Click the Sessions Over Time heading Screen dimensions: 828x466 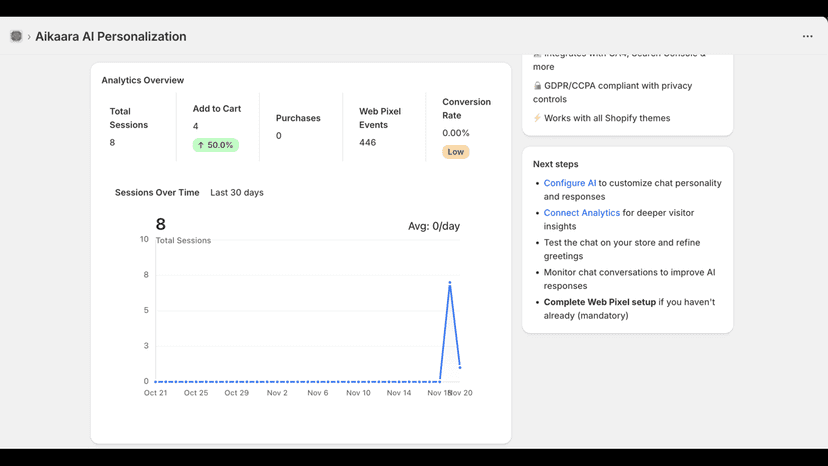pyautogui.click(x=157, y=193)
